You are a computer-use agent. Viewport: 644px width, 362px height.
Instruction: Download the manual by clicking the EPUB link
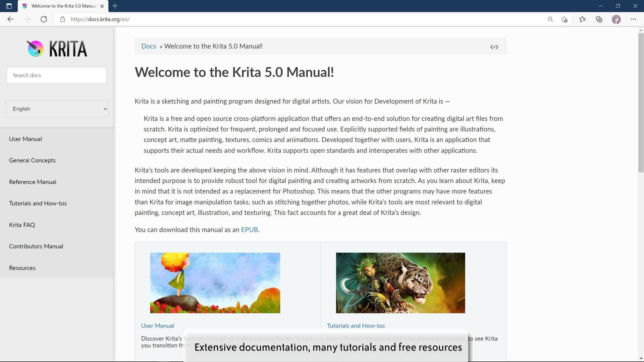[x=250, y=230]
